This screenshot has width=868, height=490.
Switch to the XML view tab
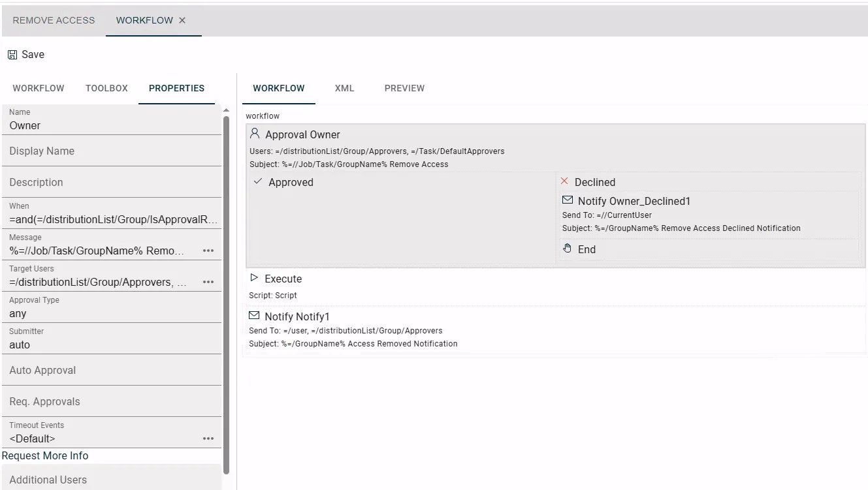tap(344, 88)
